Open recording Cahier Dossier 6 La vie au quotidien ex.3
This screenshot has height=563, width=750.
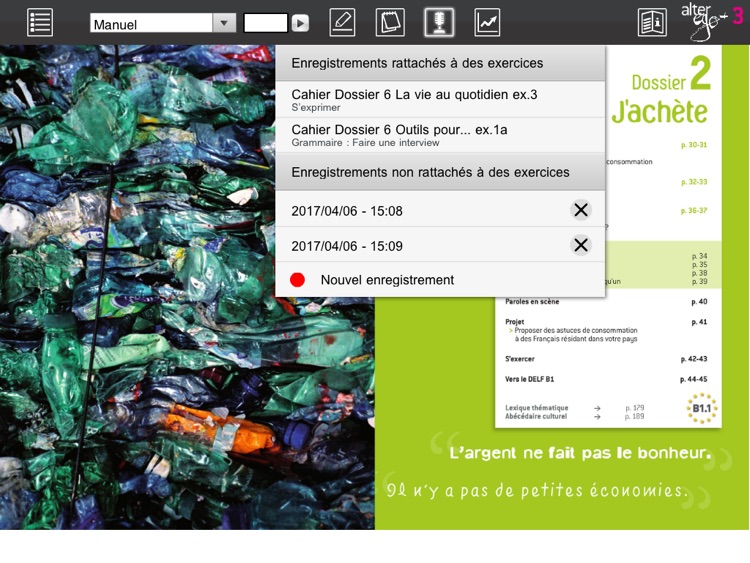tap(440, 100)
